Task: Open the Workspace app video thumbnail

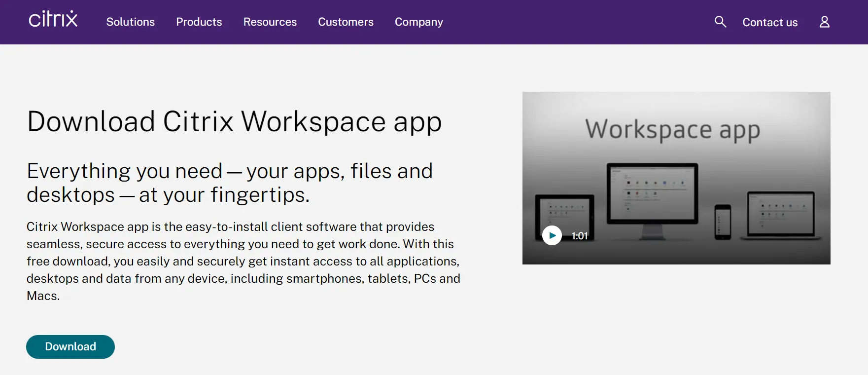Action: coord(676,178)
